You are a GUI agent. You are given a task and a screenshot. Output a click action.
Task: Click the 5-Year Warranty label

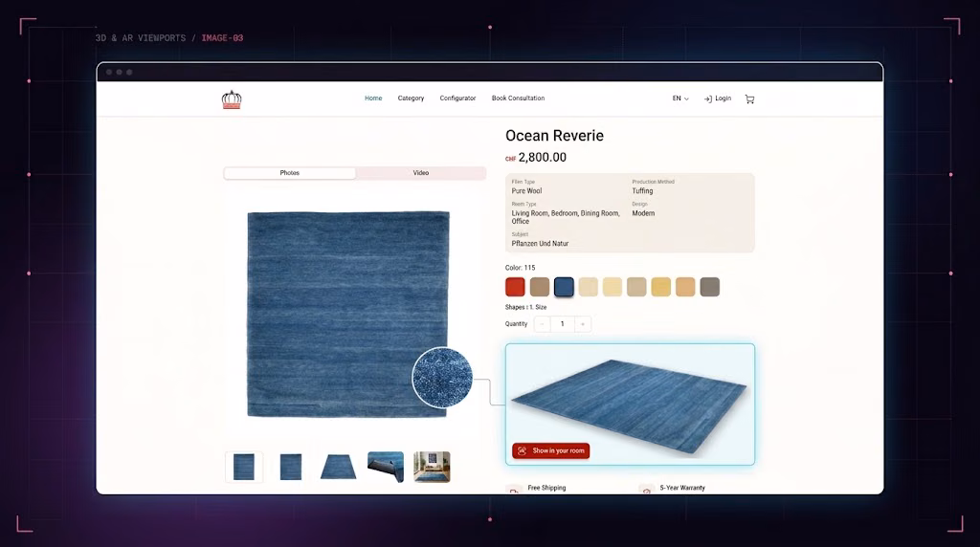click(x=682, y=488)
